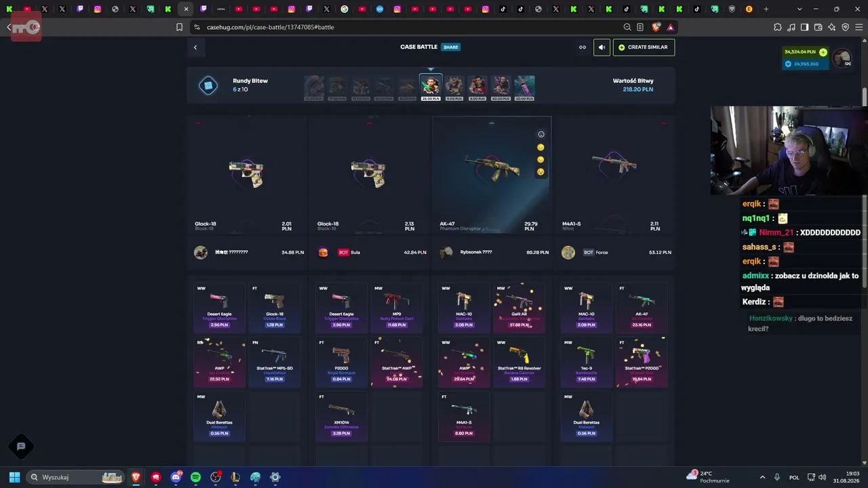Switch the POL keyboard language indicator
This screenshot has height=488, width=868.
[794, 477]
